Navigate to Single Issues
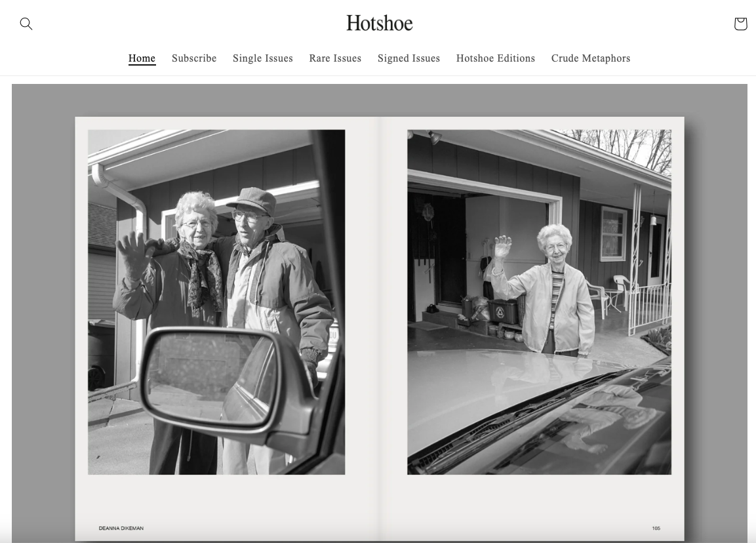 tap(263, 58)
